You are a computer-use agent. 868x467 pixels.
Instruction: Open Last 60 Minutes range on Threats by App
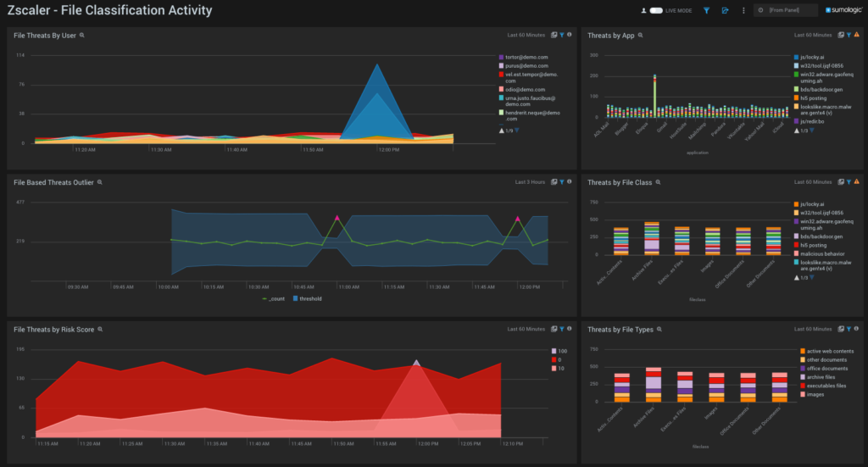pos(813,35)
